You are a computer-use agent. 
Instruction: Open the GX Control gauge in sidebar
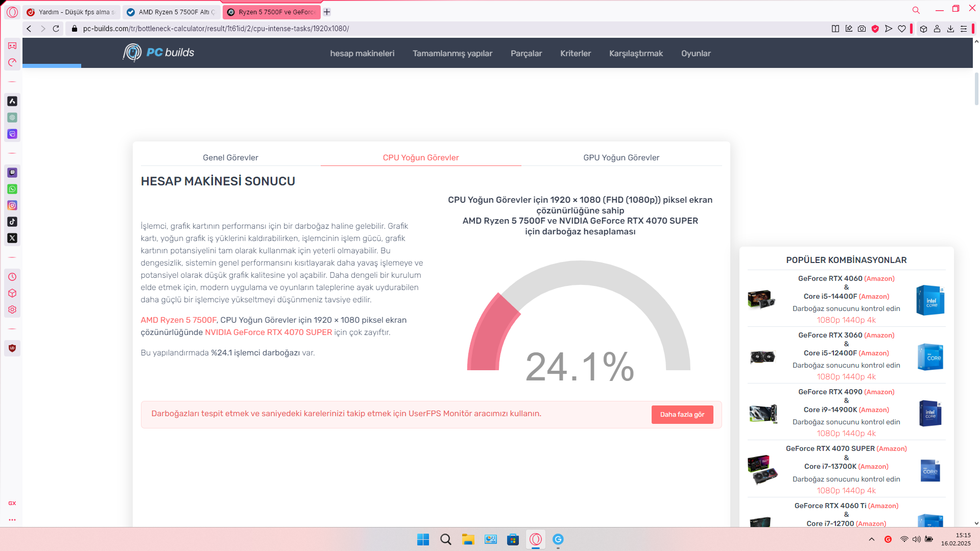pos(12,62)
